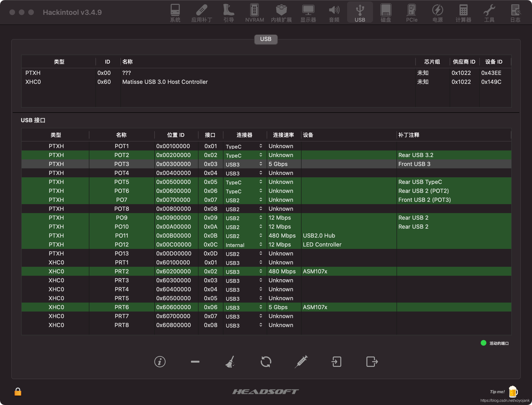The width and height of the screenshot is (532, 405).
Task: Click the refresh ports icon
Action: click(266, 362)
